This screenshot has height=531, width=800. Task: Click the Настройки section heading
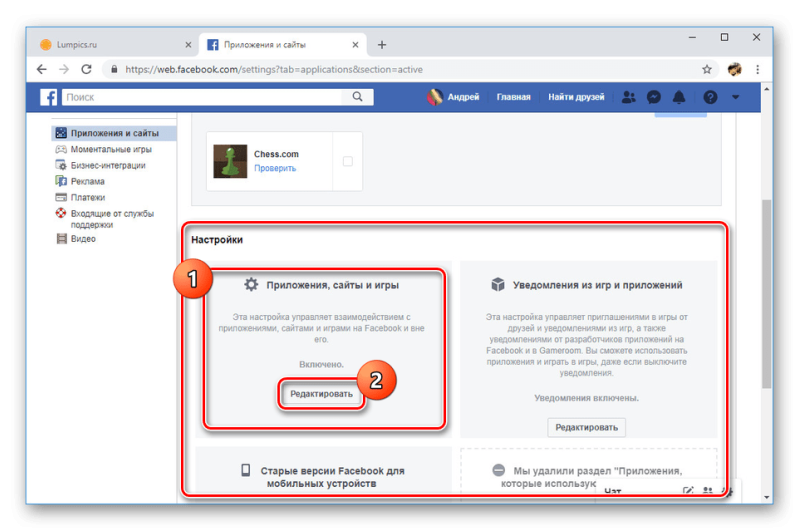click(217, 240)
